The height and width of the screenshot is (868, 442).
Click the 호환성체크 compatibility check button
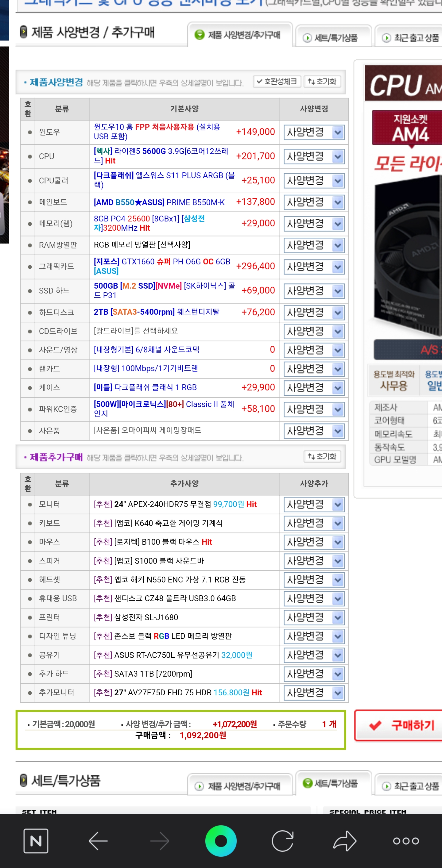click(x=277, y=82)
